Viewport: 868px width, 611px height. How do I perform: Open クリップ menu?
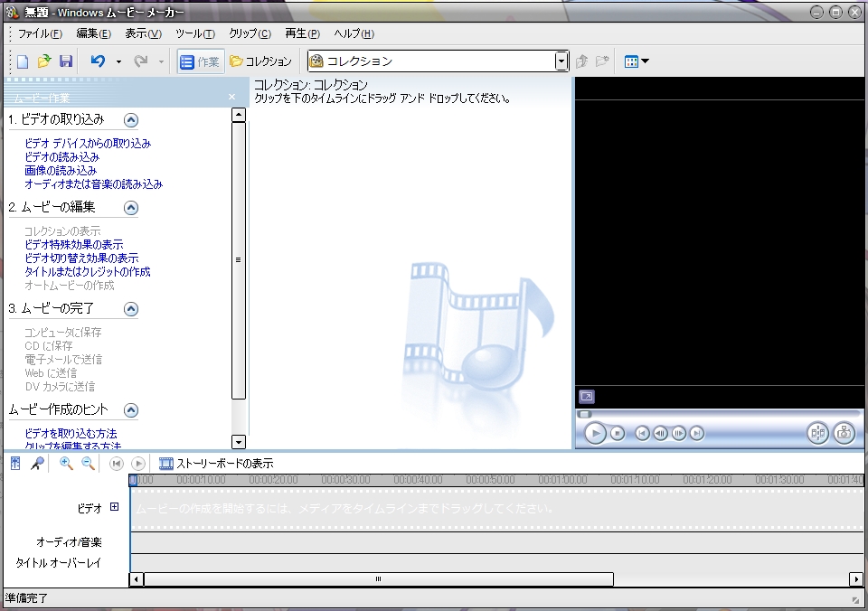click(x=250, y=33)
